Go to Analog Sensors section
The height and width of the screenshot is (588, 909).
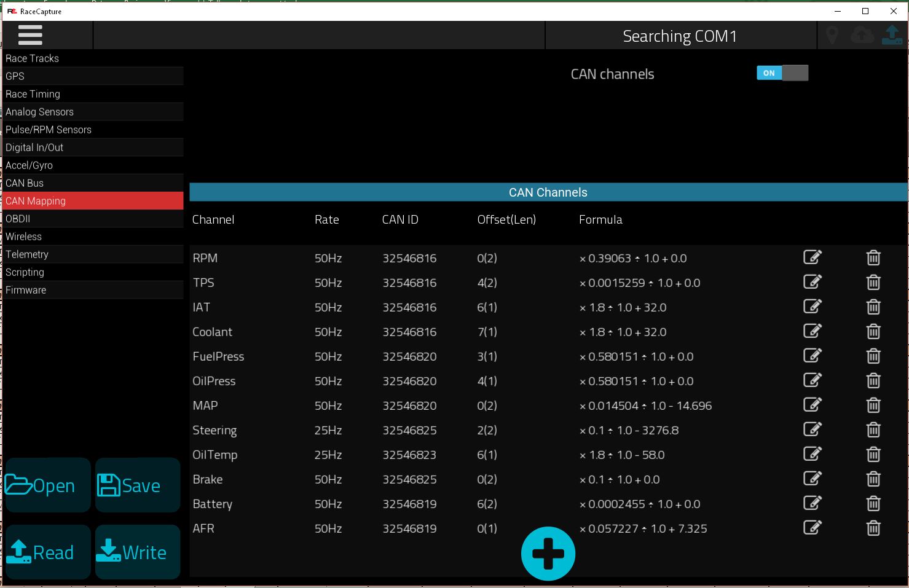click(93, 112)
